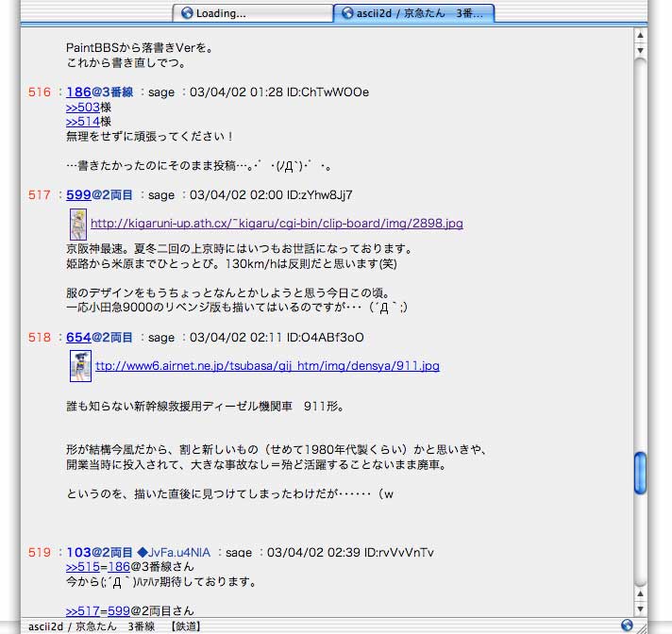Click the post number 519

click(x=40, y=552)
